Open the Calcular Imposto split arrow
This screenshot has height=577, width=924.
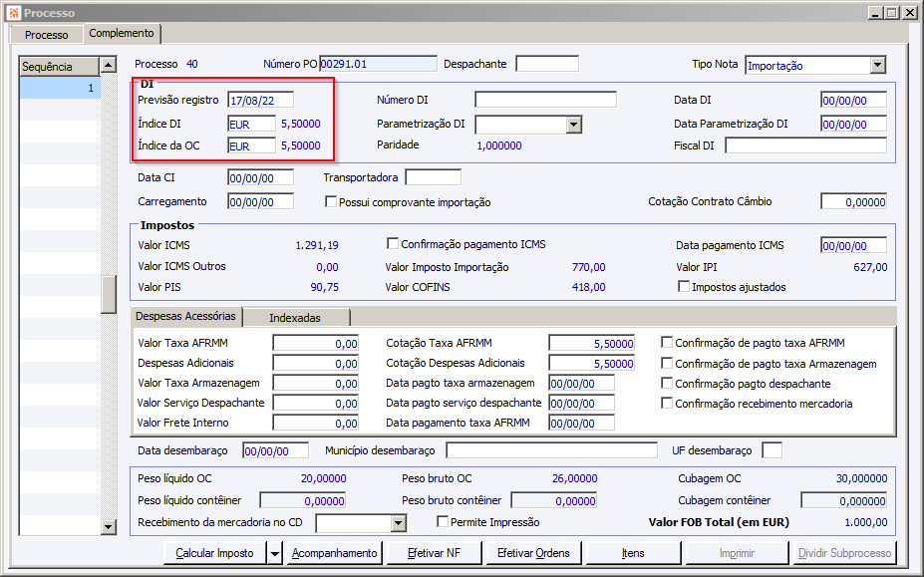click(274, 553)
